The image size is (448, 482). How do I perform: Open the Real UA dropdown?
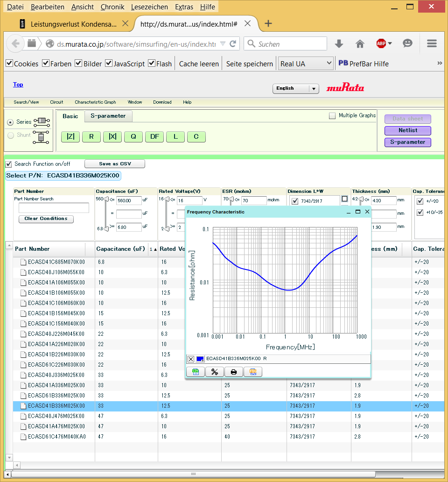click(306, 64)
